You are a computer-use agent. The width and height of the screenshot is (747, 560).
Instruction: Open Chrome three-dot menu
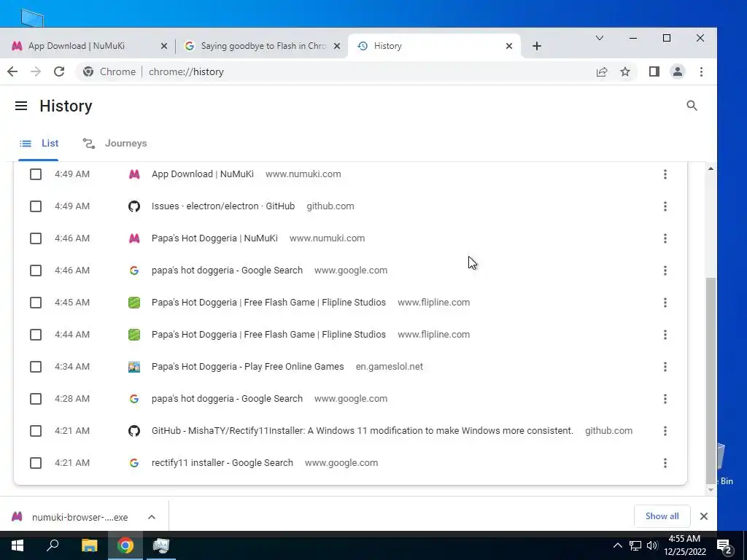pos(701,71)
